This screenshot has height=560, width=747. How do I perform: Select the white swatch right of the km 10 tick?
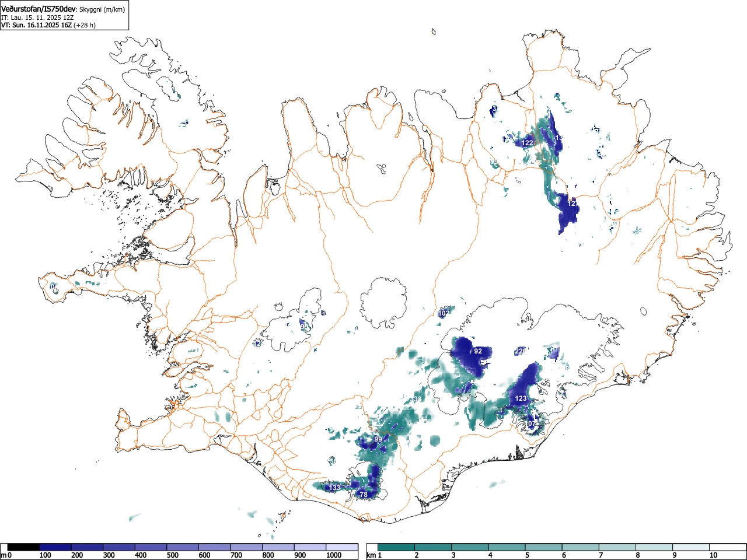point(727,547)
